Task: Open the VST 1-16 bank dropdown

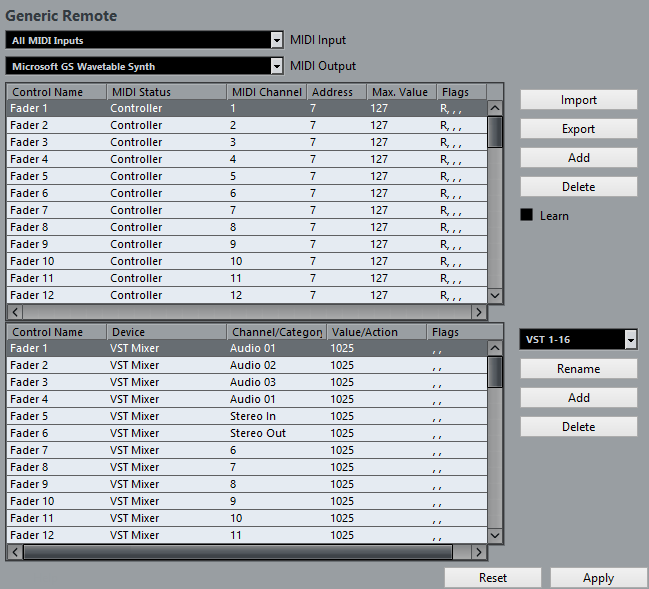Action: (x=578, y=340)
